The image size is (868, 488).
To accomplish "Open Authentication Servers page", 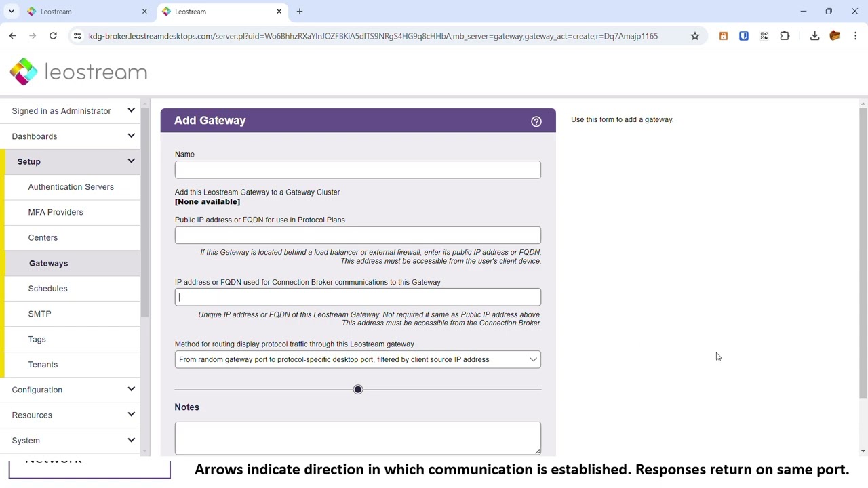I will tap(71, 187).
